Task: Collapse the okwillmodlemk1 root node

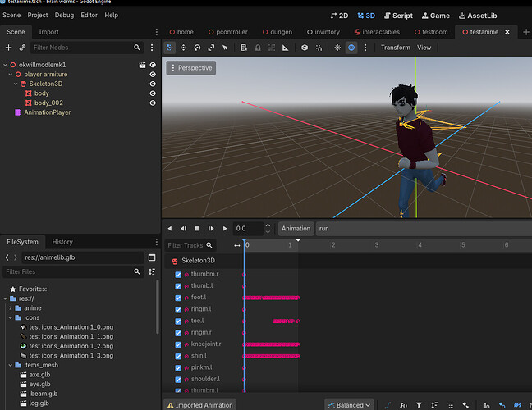Action: (5, 65)
